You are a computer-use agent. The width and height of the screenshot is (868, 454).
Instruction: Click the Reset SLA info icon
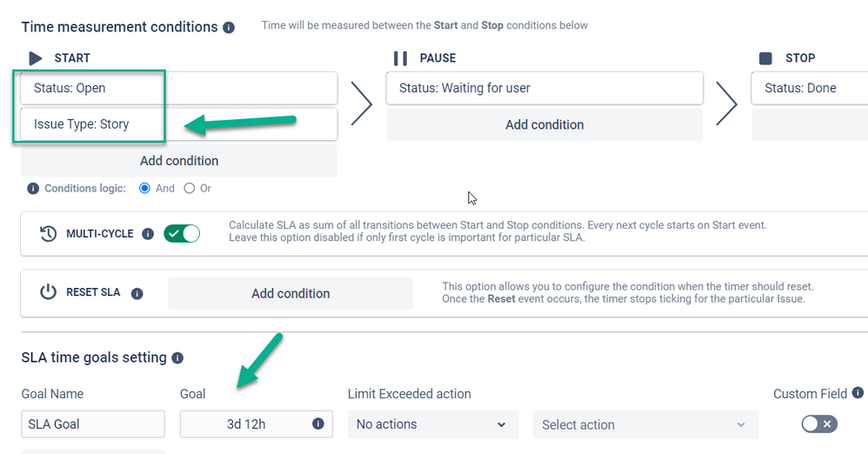coord(137,294)
